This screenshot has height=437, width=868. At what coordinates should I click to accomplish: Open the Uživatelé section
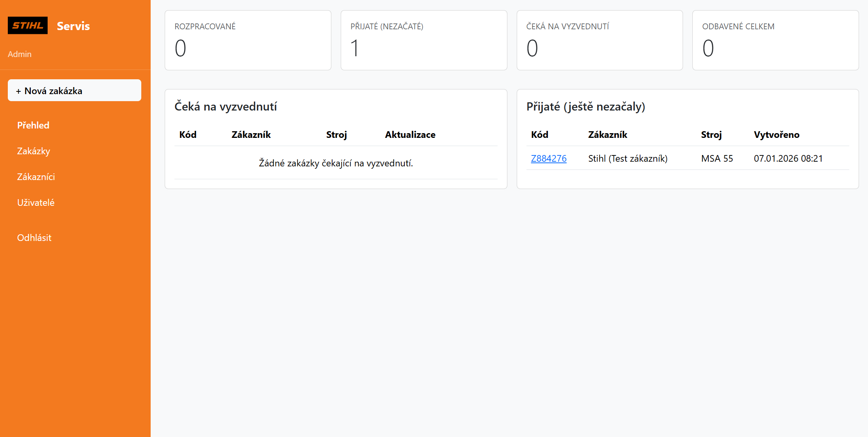36,202
